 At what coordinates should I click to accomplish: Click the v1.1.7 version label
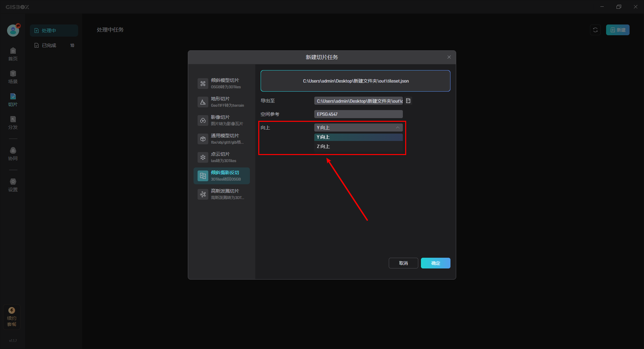13,341
